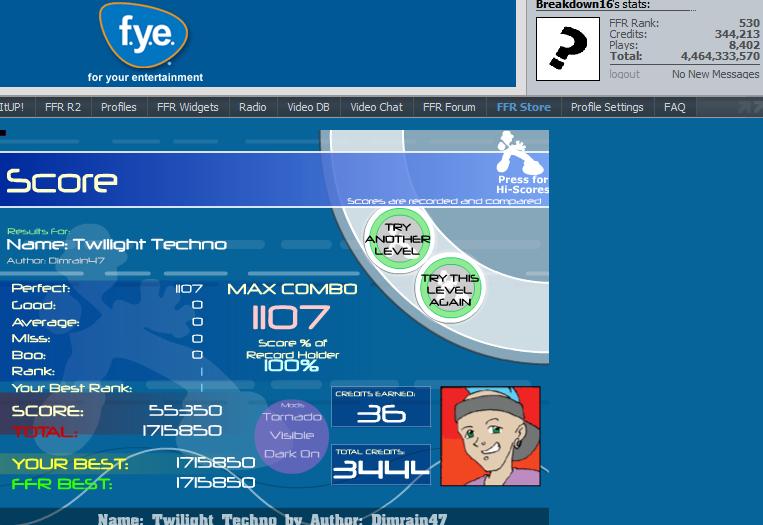Open the FFR R2 menu item
Viewport: 763px width, 525px height.
pos(63,107)
